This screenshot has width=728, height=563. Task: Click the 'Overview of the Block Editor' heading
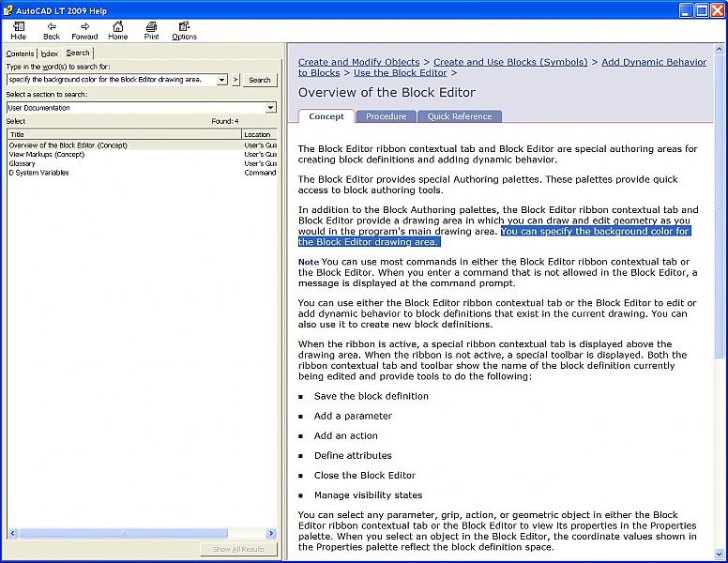coord(387,93)
